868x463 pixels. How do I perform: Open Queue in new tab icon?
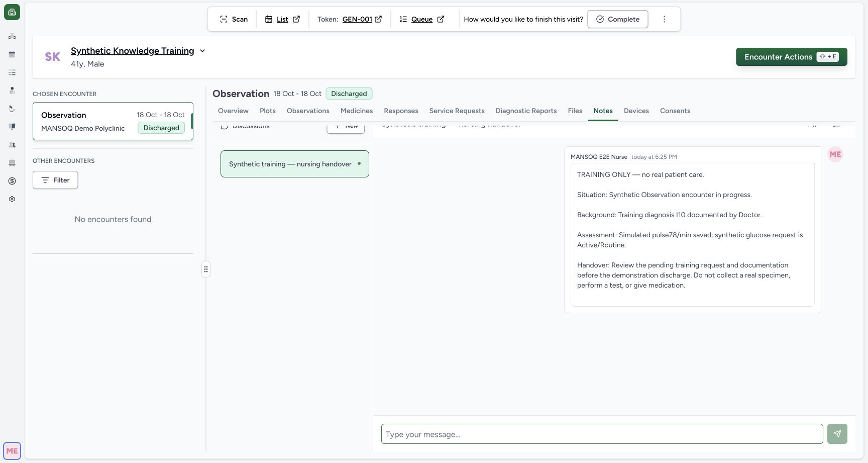coord(441,19)
